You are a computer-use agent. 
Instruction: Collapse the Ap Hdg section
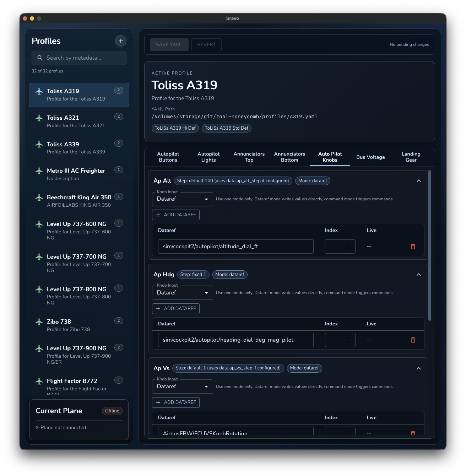pos(419,275)
